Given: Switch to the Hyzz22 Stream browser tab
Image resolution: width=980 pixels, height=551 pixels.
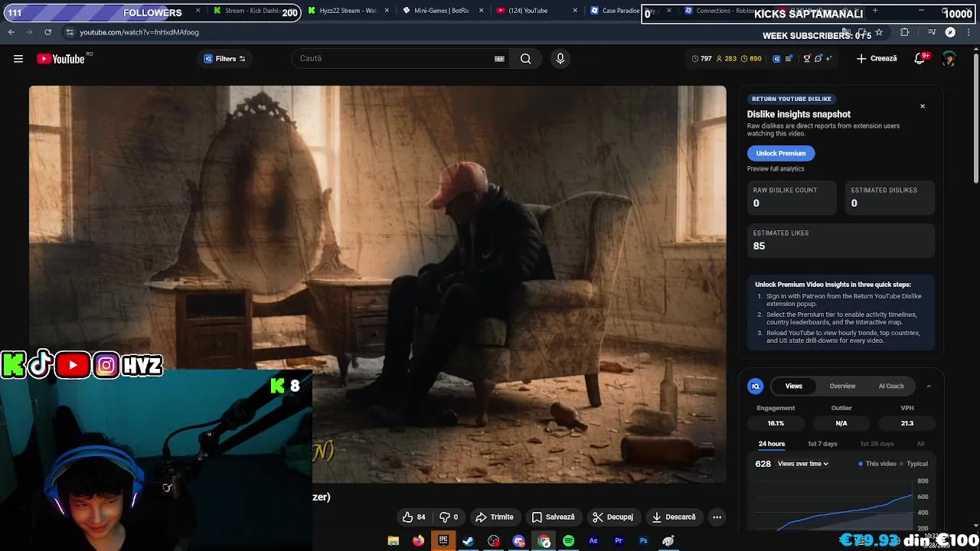Looking at the screenshot, I should pos(348,11).
